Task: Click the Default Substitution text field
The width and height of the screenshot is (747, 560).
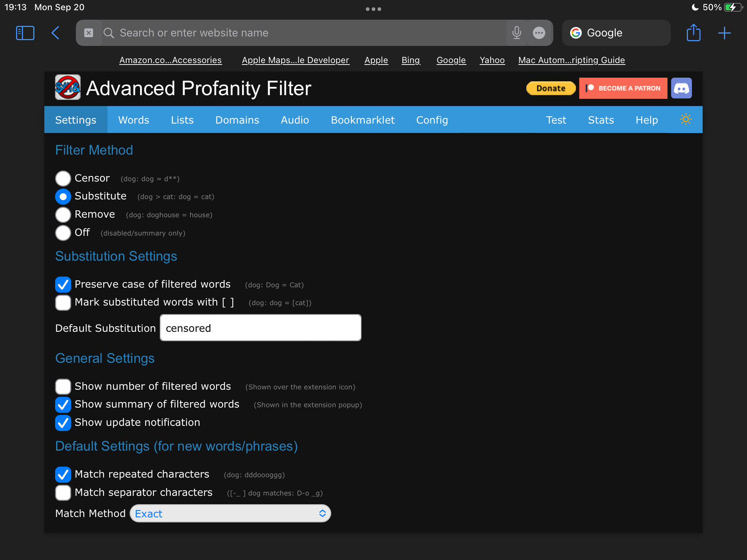Action: tap(260, 328)
